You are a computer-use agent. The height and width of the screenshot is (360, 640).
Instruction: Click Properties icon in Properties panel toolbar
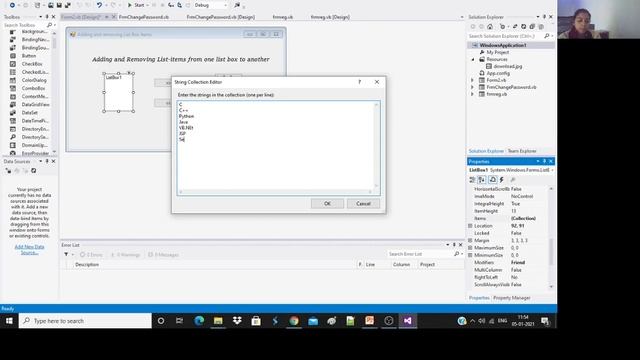click(x=493, y=180)
